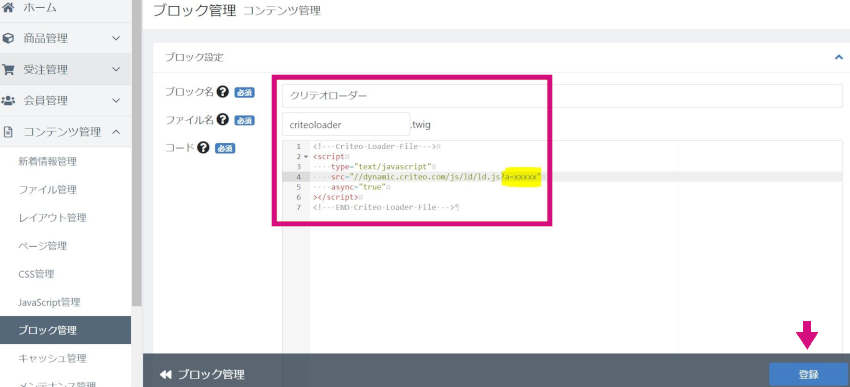Open help tooltip next to コード
850x387 pixels.
click(x=203, y=147)
